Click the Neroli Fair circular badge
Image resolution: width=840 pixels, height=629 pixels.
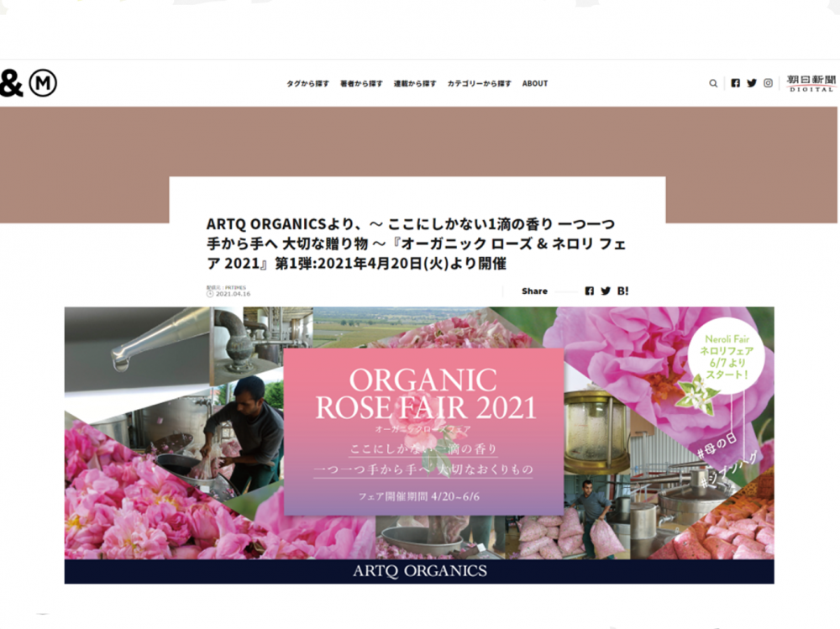727,357
